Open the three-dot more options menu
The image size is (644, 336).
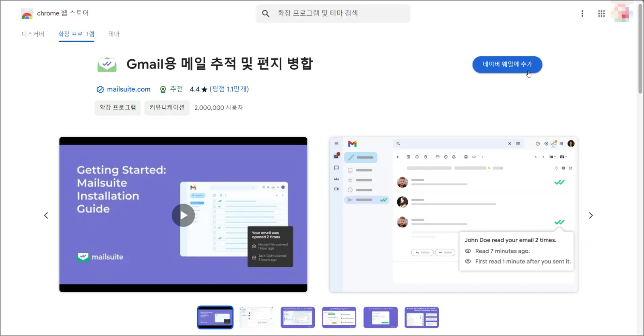click(582, 14)
